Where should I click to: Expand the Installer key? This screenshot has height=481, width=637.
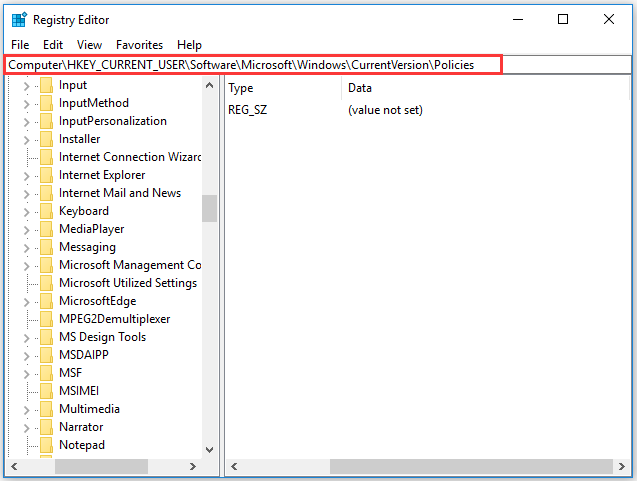[26, 140]
